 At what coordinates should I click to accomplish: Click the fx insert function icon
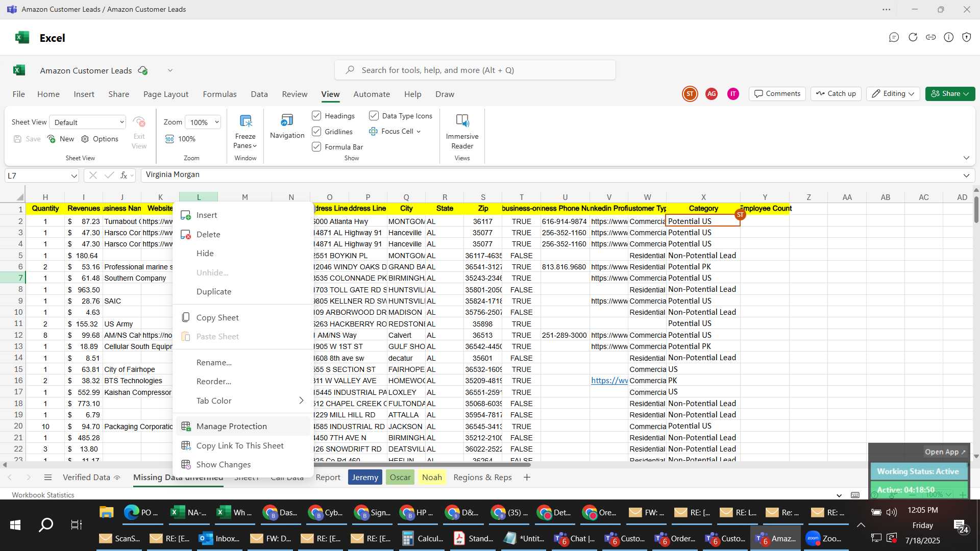click(124, 175)
